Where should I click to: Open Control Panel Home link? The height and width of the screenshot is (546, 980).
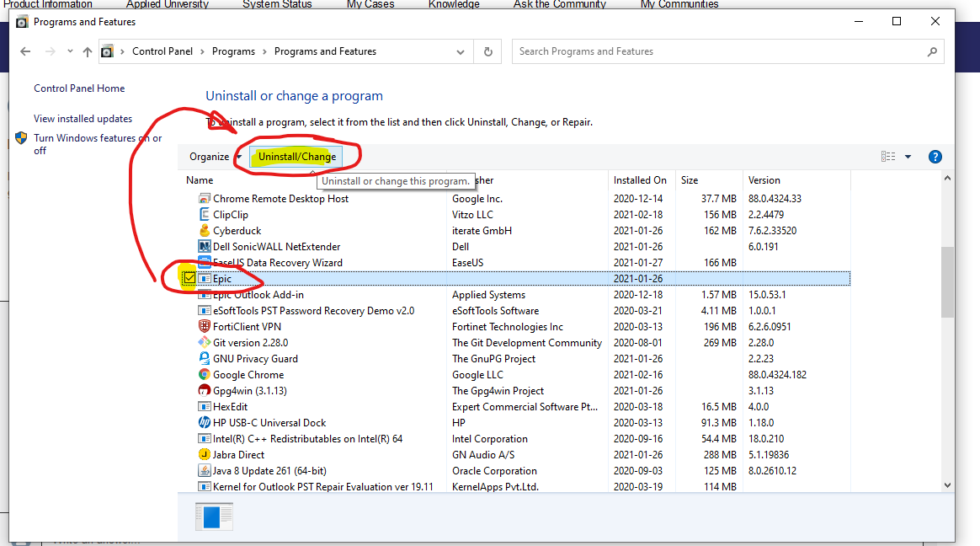click(x=79, y=88)
